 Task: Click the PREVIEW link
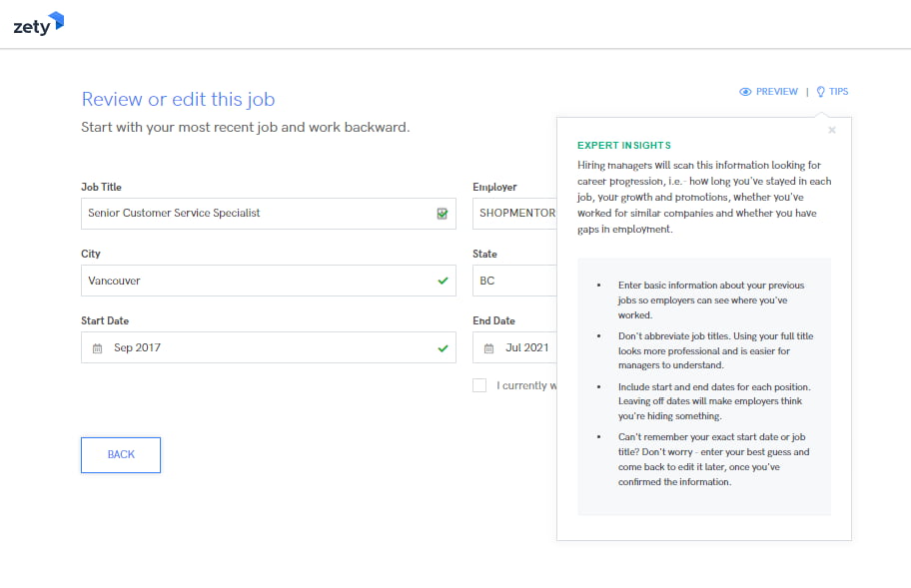tap(777, 92)
